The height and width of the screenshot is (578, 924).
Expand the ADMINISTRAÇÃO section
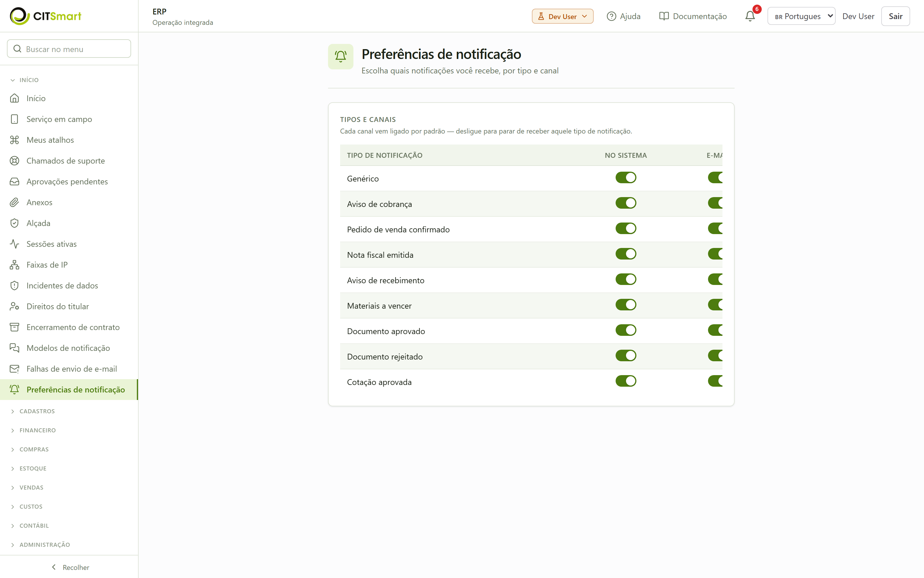(40, 545)
